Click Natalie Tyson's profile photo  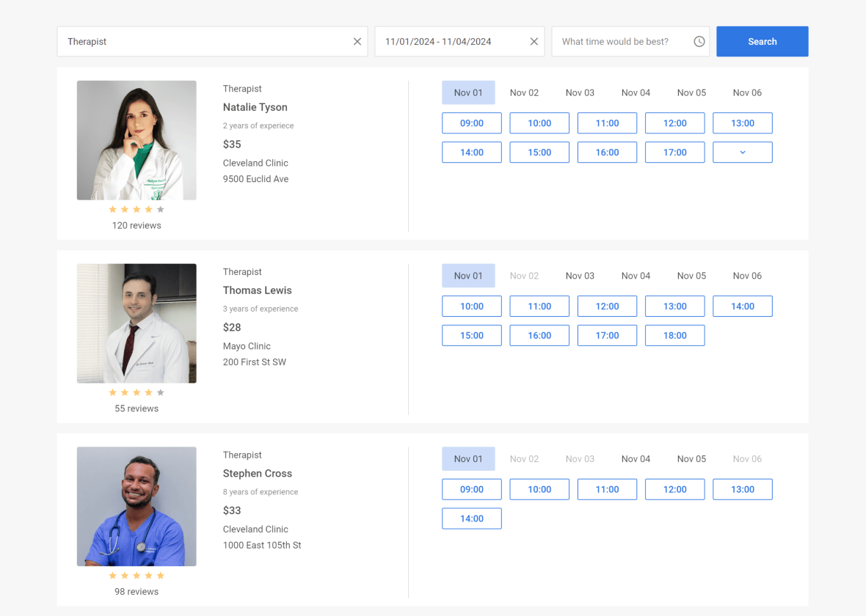(x=137, y=139)
